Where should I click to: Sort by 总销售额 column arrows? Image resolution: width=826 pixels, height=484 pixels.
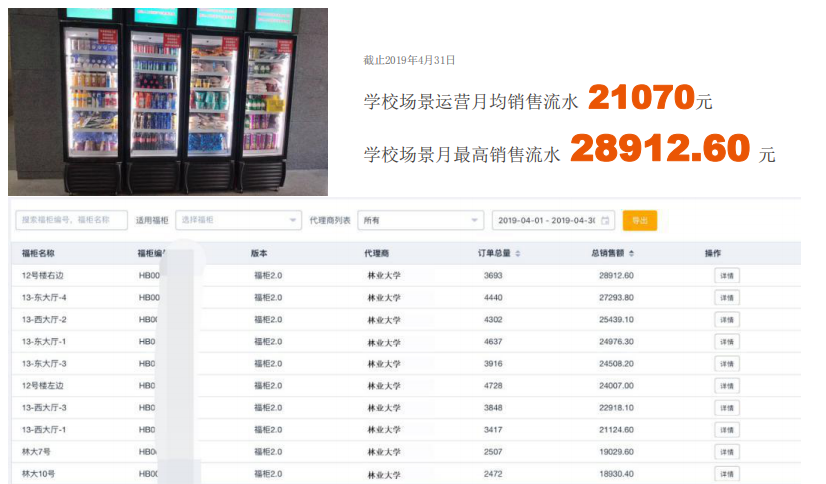631,253
